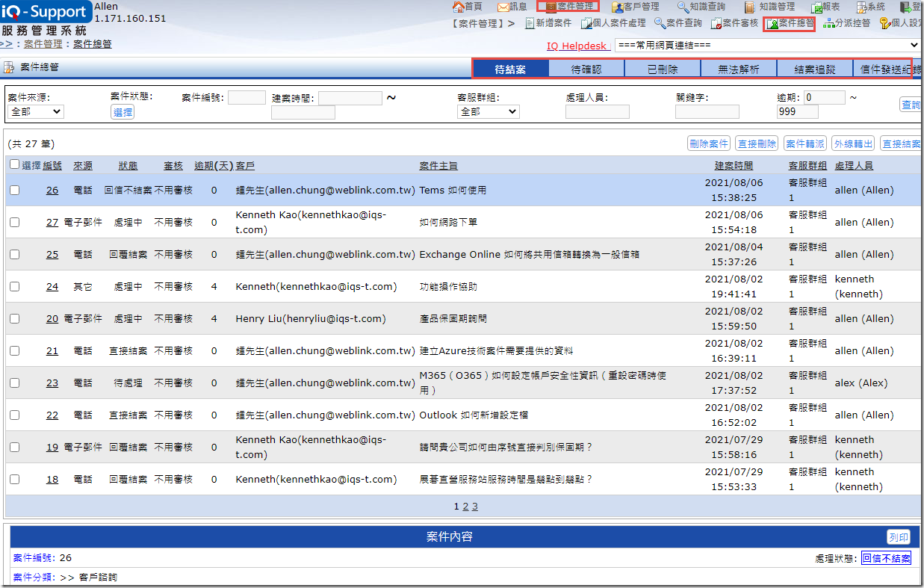Image resolution: width=924 pixels, height=588 pixels.
Task: Click the 案件審核 review icon
Action: click(x=716, y=23)
